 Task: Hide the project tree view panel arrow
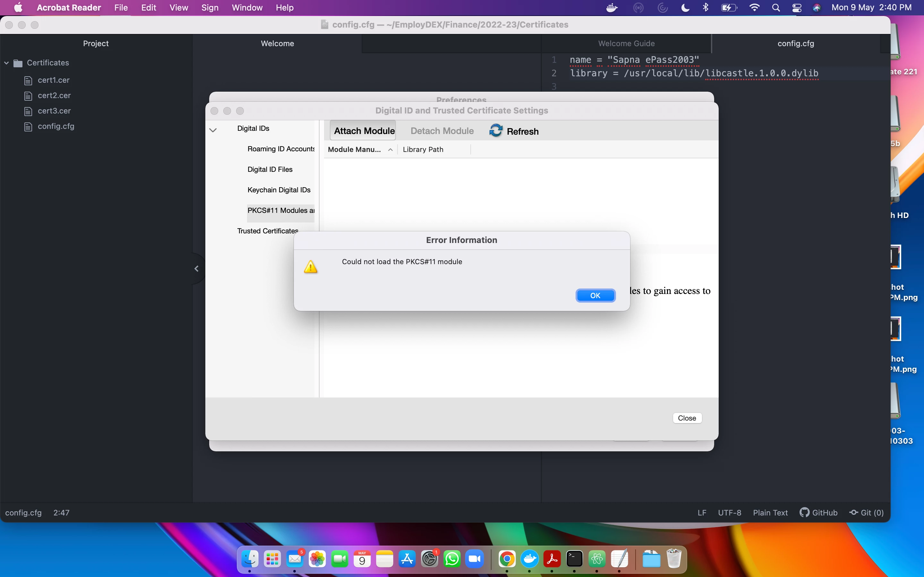(197, 269)
